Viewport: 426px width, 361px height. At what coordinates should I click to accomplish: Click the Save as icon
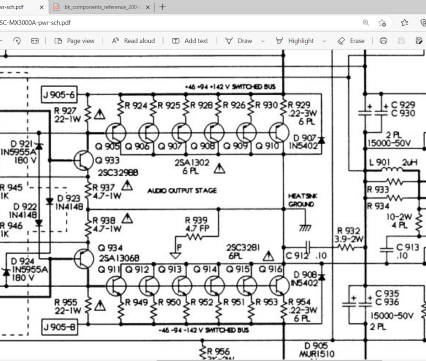click(419, 41)
